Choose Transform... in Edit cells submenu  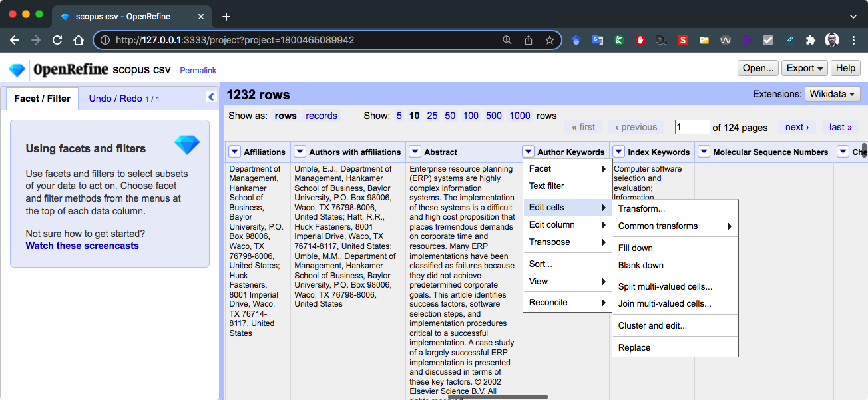point(675,208)
